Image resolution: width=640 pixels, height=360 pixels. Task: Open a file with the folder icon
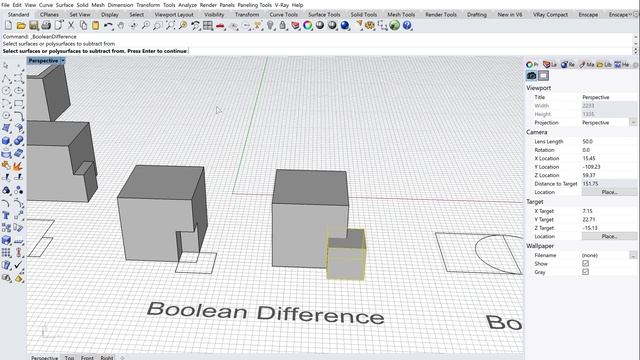coord(21,26)
